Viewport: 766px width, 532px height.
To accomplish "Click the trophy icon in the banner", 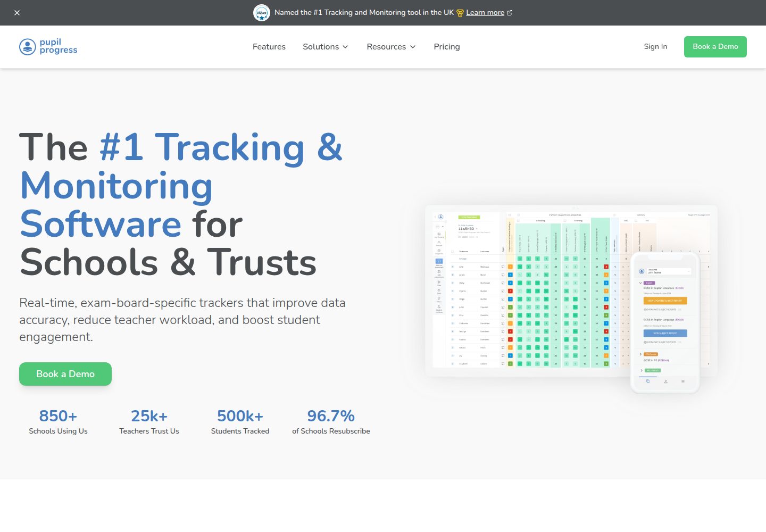I will click(x=460, y=13).
